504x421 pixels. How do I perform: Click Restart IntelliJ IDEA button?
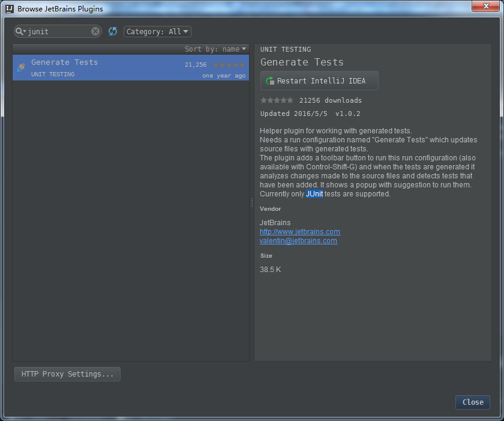click(x=319, y=80)
